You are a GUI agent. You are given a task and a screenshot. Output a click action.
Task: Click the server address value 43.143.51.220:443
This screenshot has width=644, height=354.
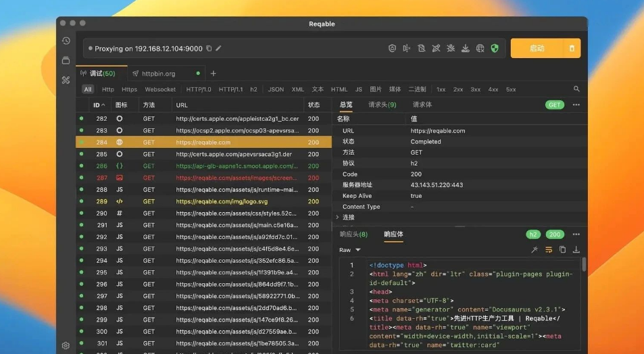(x=437, y=185)
